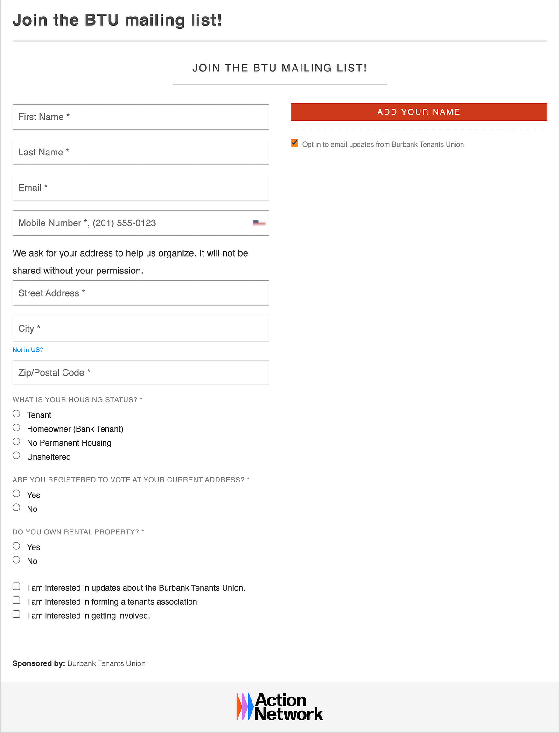560x733 pixels.
Task: Check 'I am interested in getting involved'
Action: [16, 614]
